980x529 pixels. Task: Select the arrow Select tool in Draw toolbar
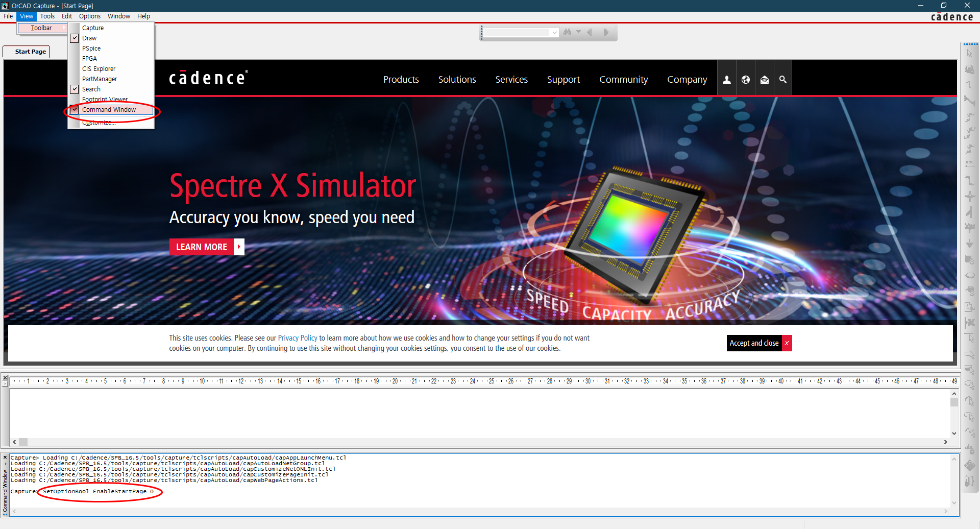969,53
